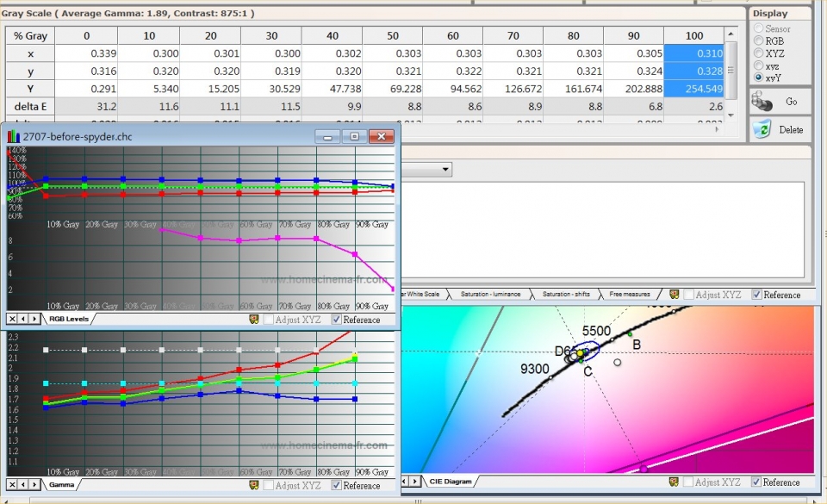
Task: Click the mask icon in RGB Levels pane
Action: point(254,320)
